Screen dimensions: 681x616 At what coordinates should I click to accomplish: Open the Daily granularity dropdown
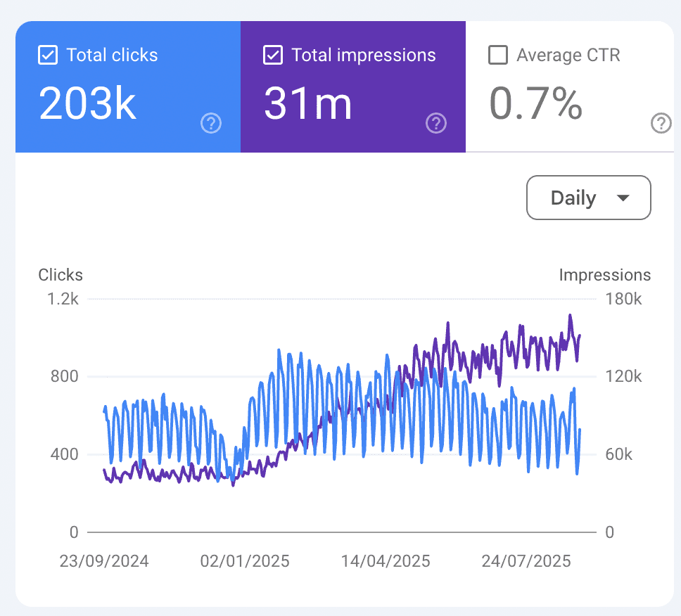[588, 198]
